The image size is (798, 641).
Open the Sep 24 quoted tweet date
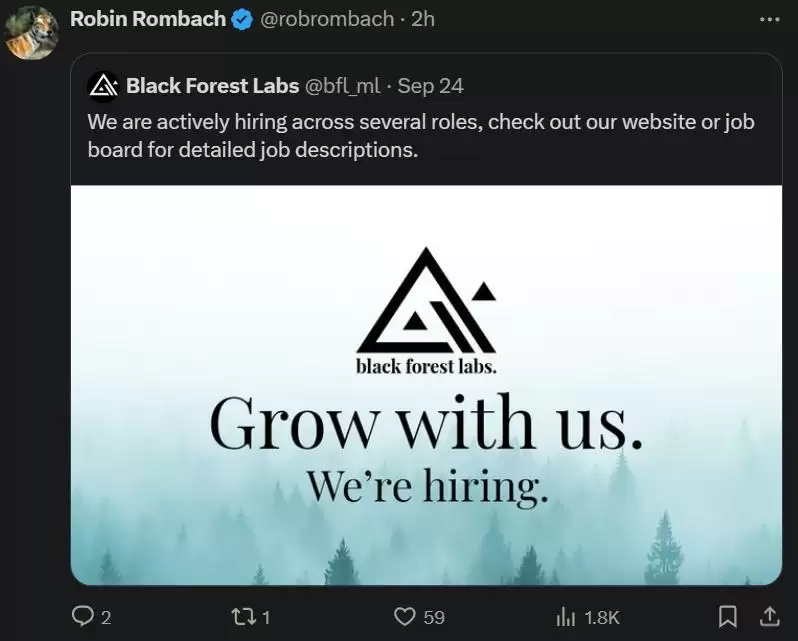point(430,86)
